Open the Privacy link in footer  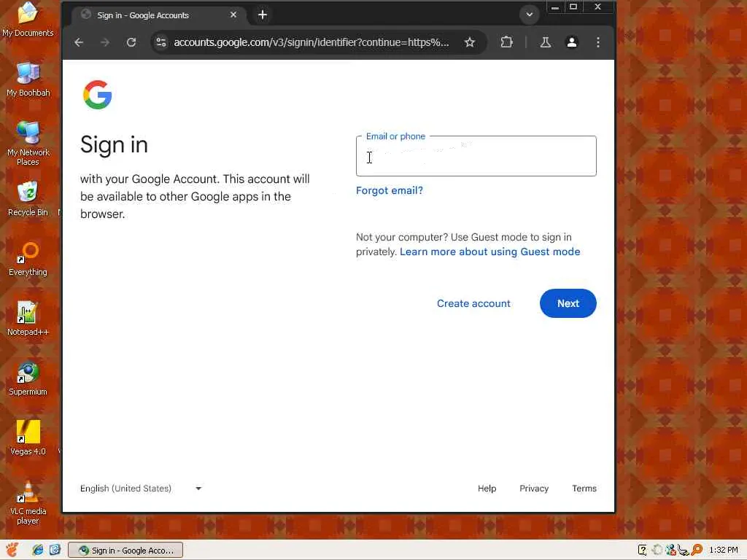pos(534,488)
